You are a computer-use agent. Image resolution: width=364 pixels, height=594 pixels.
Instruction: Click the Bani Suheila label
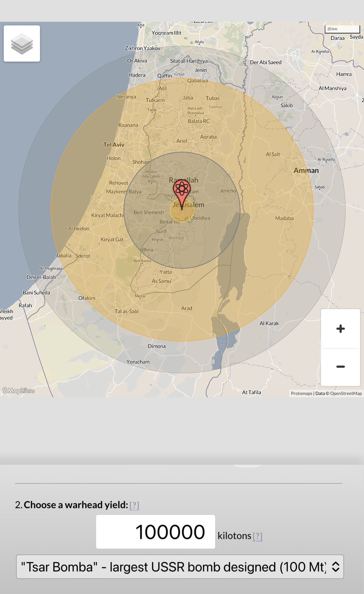click(x=37, y=293)
